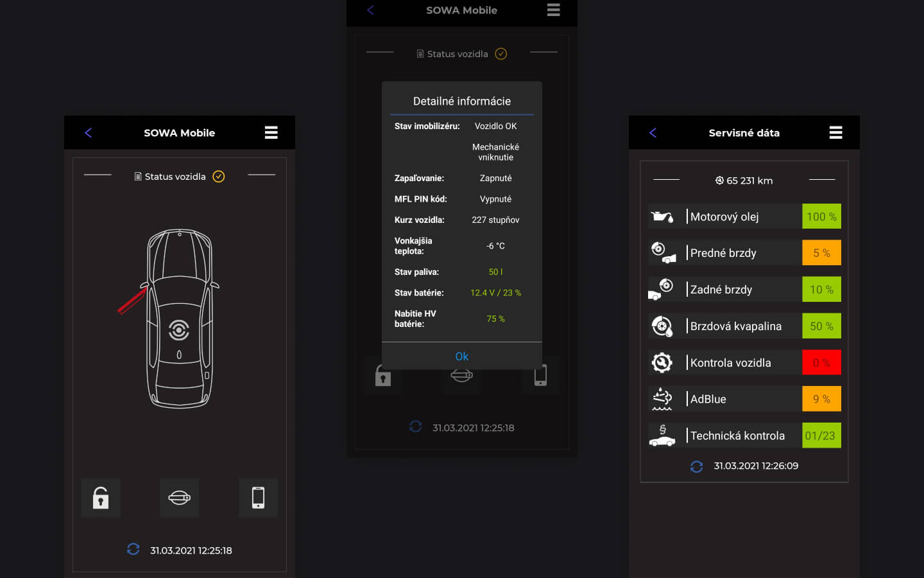Open hamburger menu in Servisné dáta screen
Screen dimensions: 924x578
(836, 132)
